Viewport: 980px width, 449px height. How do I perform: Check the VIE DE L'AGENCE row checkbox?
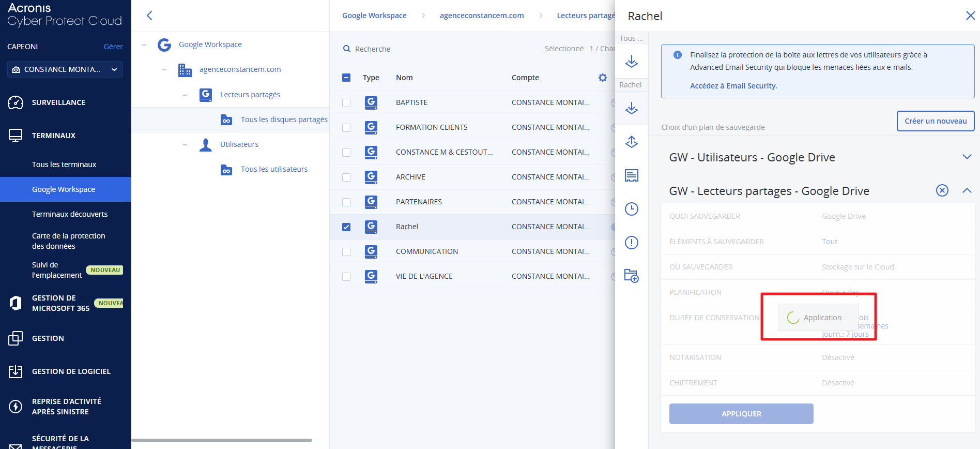(x=346, y=277)
